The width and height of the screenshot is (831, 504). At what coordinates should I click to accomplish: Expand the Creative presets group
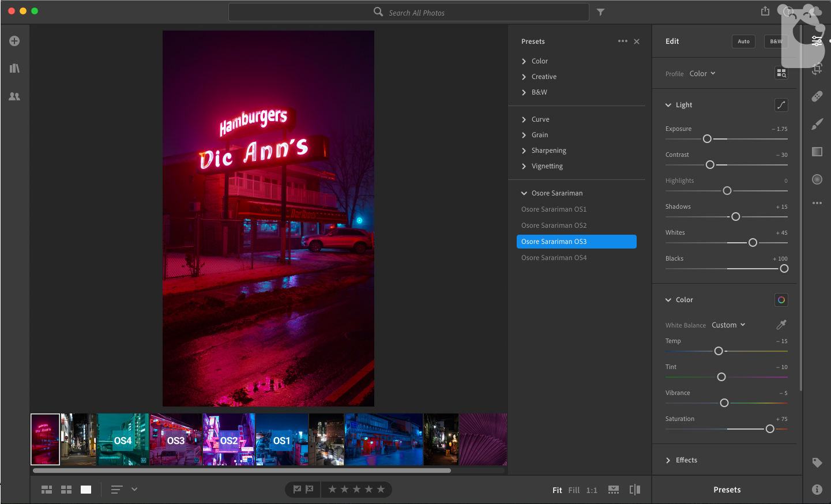coord(544,77)
